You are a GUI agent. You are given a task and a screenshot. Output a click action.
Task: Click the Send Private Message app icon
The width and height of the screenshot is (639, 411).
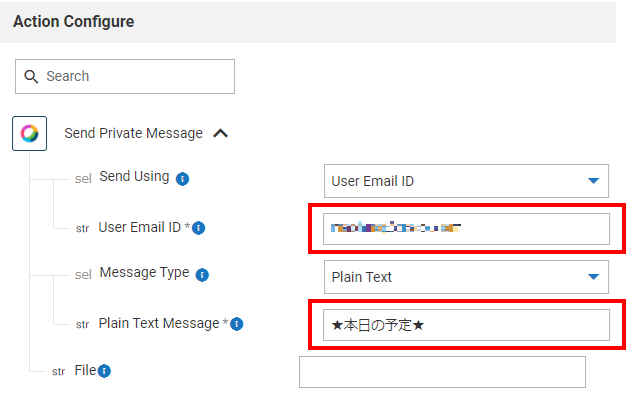pos(30,133)
